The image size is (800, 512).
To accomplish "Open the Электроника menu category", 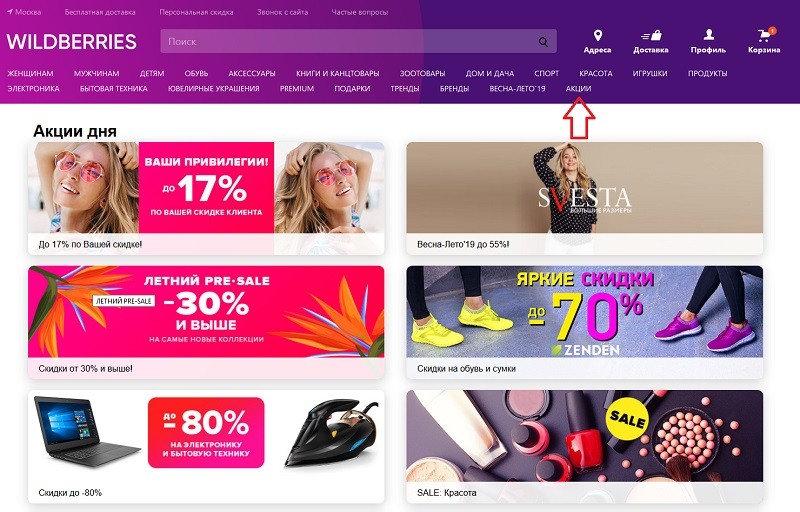I will click(33, 89).
